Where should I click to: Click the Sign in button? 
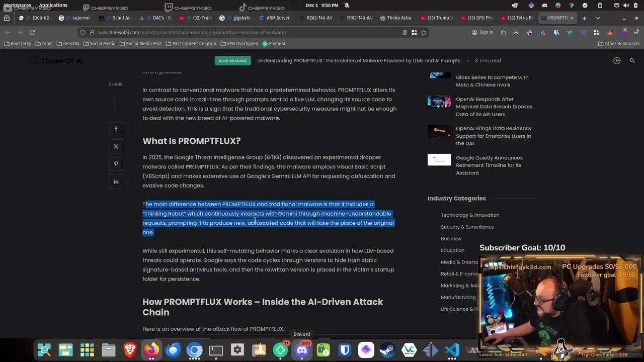482,33
